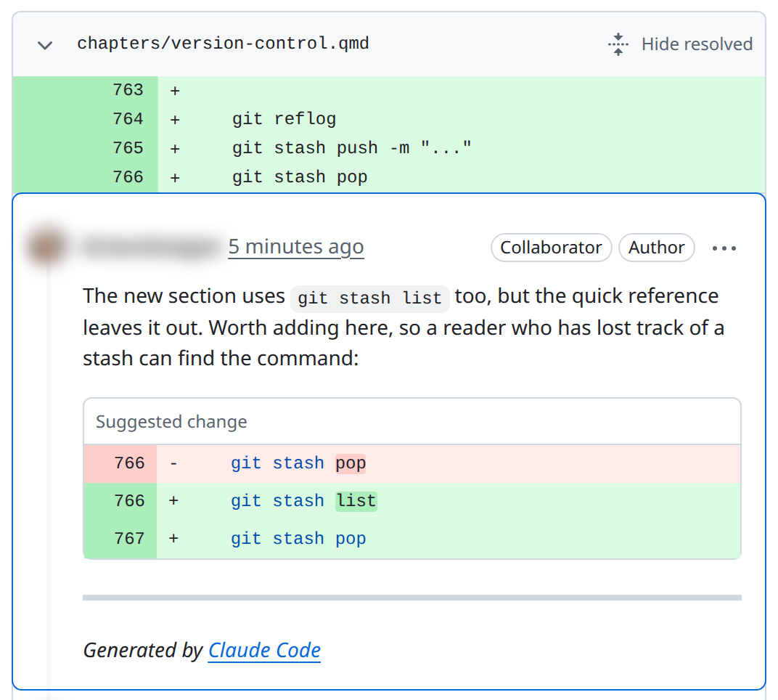Open the comment's three-dot options menu
The image size is (778, 700).
coord(724,248)
